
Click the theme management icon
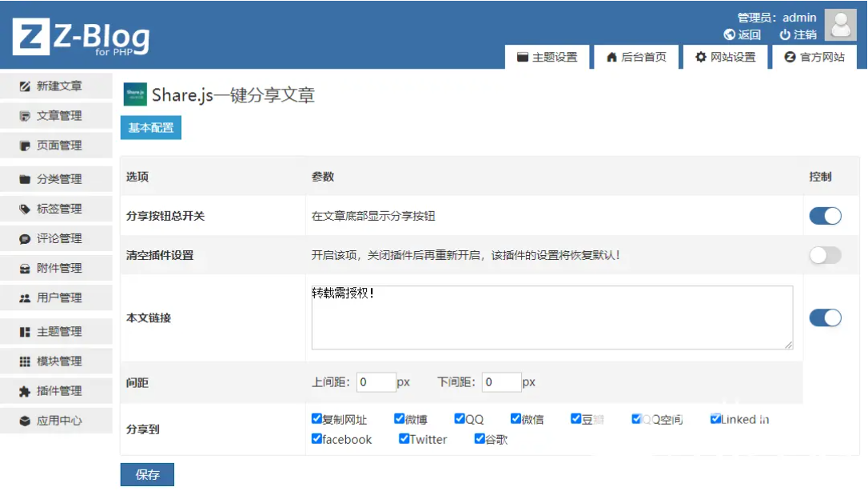tap(24, 332)
